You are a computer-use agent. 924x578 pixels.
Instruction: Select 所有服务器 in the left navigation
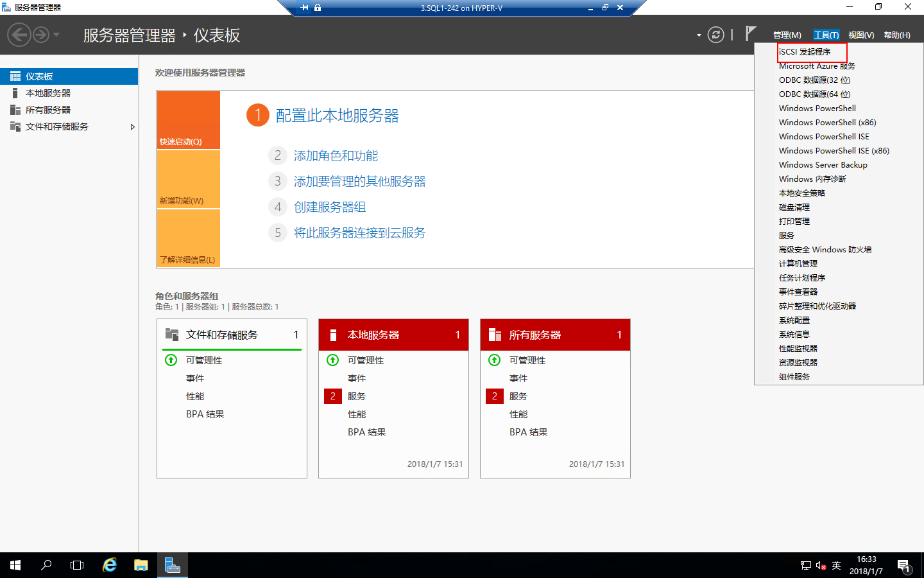pyautogui.click(x=69, y=110)
